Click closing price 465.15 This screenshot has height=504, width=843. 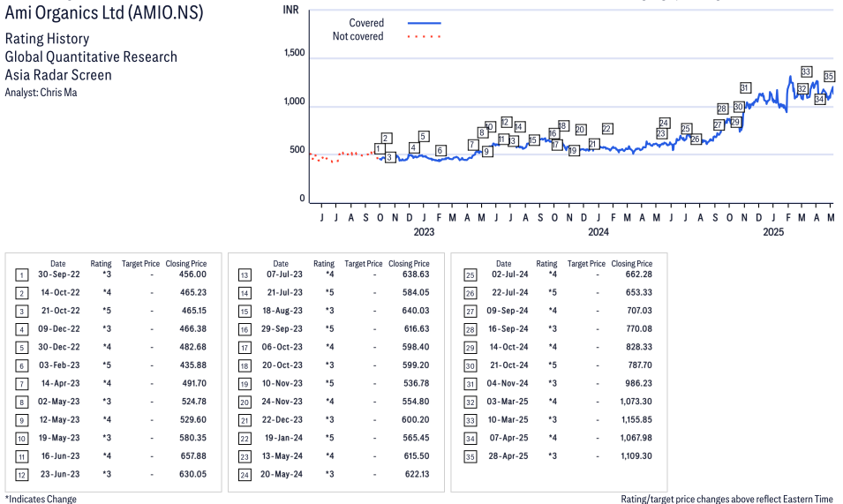click(193, 311)
